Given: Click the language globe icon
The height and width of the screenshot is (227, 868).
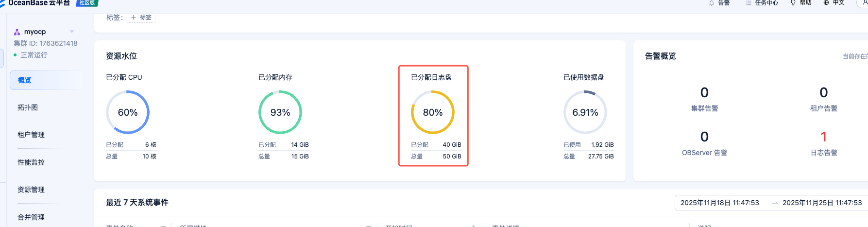Looking at the screenshot, I should pyautogui.click(x=826, y=3).
